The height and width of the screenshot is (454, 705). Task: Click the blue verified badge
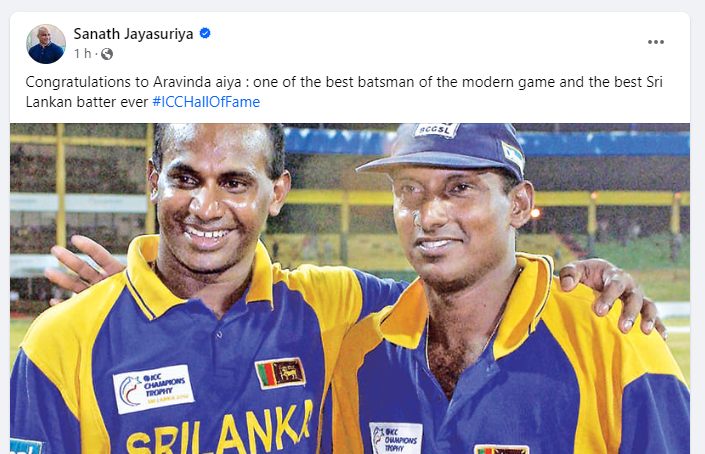205,33
